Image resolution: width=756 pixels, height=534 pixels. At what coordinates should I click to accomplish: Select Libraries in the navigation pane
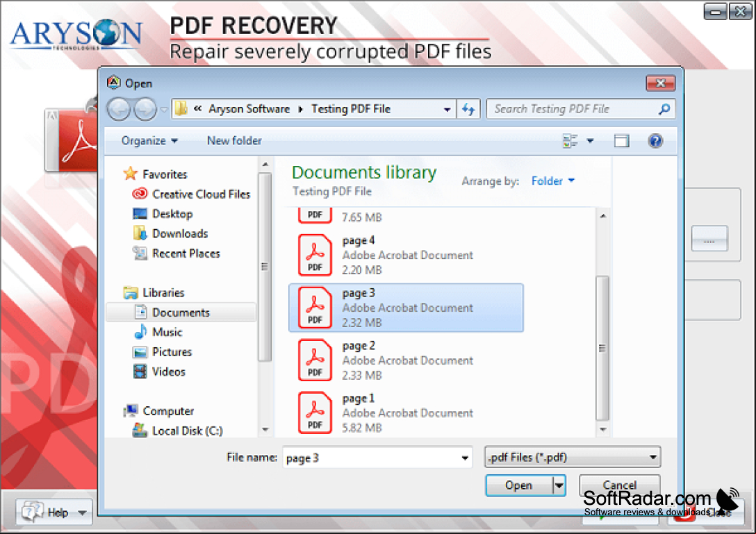pyautogui.click(x=163, y=292)
